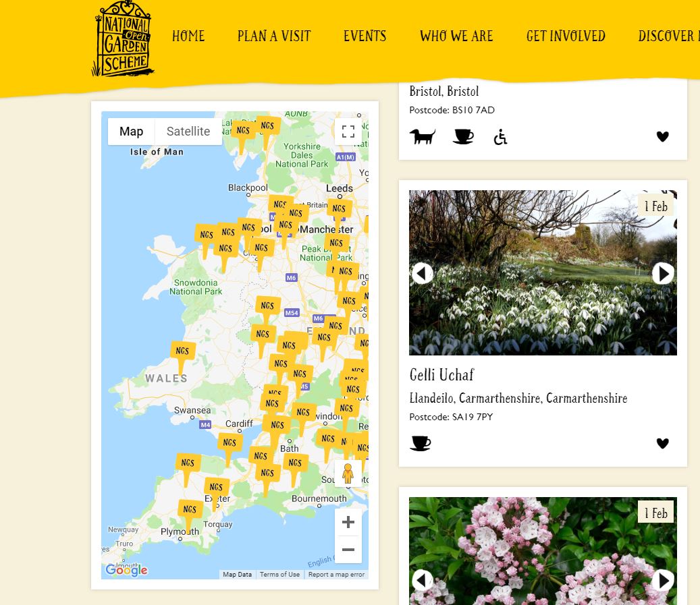The width and height of the screenshot is (700, 605).
Task: Click the dog-friendly icon on Bristol listing
Action: [423, 137]
